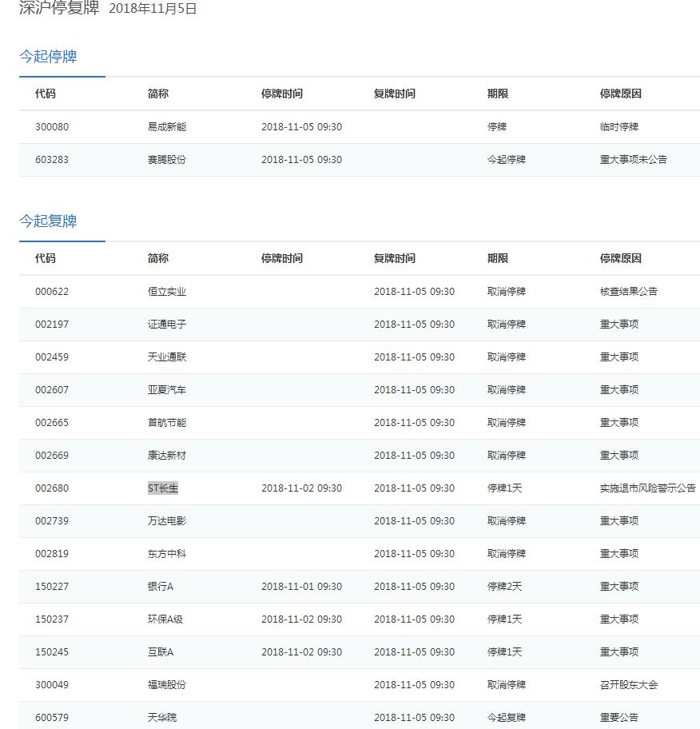Viewport: 700px width, 729px height.
Task: Click 福瑞股份 stock name
Action: pyautogui.click(x=167, y=685)
